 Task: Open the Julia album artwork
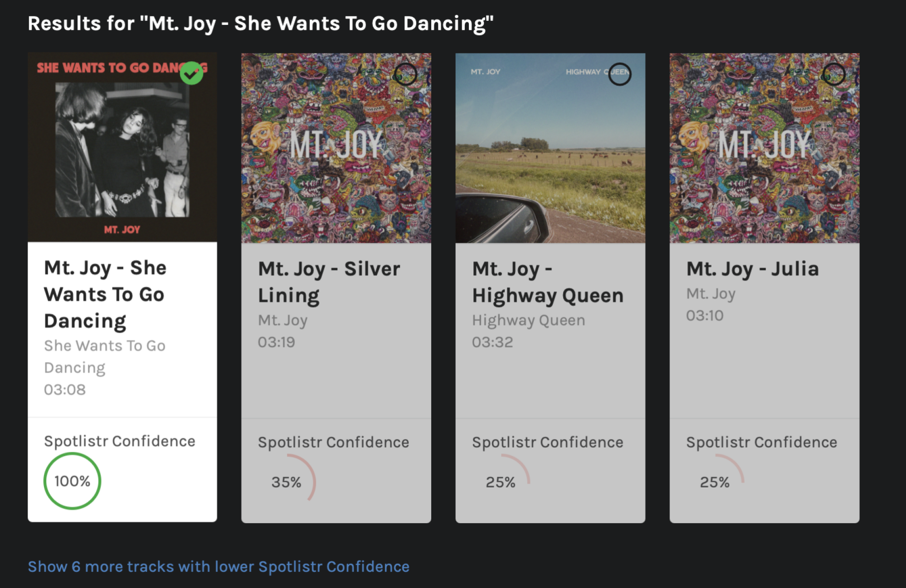[765, 148]
